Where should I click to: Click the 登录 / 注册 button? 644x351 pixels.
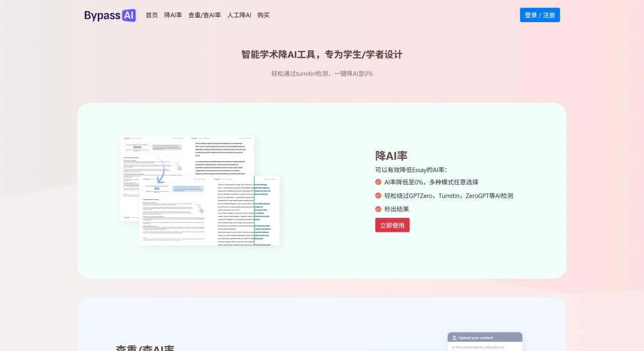[x=540, y=15]
